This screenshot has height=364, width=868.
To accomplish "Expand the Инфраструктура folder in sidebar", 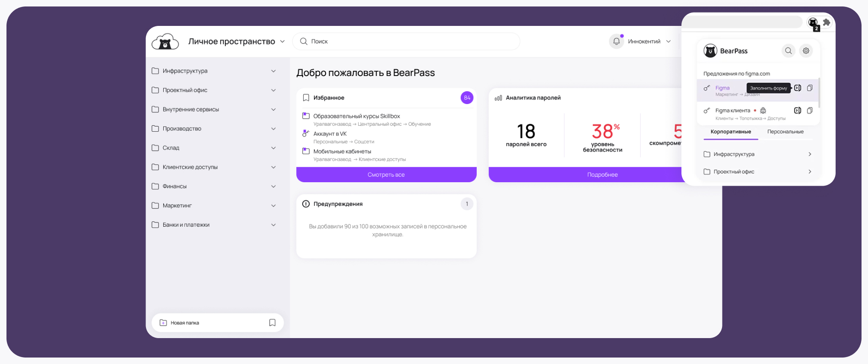I will [273, 71].
